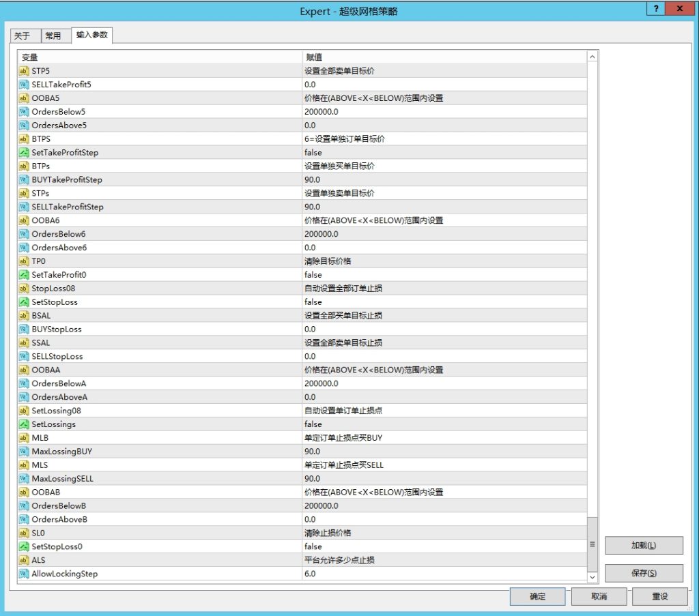Click the vertical scrollbar thumb
The height and width of the screenshot is (616, 699).
[x=592, y=544]
